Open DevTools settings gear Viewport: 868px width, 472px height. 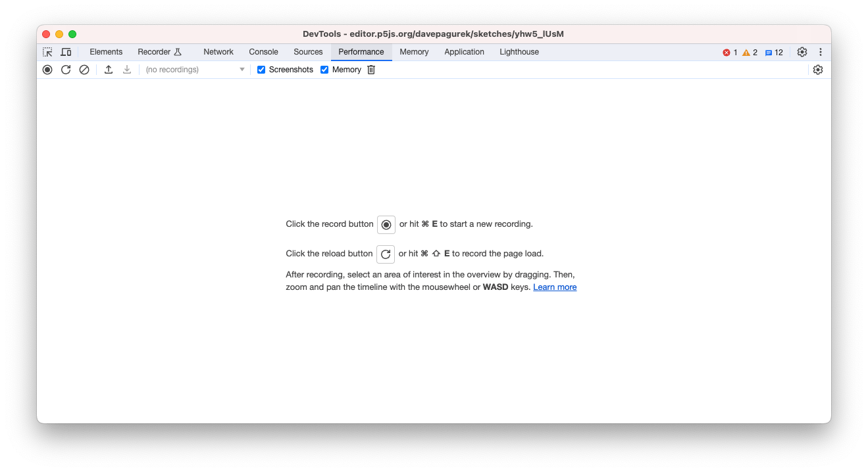click(x=802, y=51)
